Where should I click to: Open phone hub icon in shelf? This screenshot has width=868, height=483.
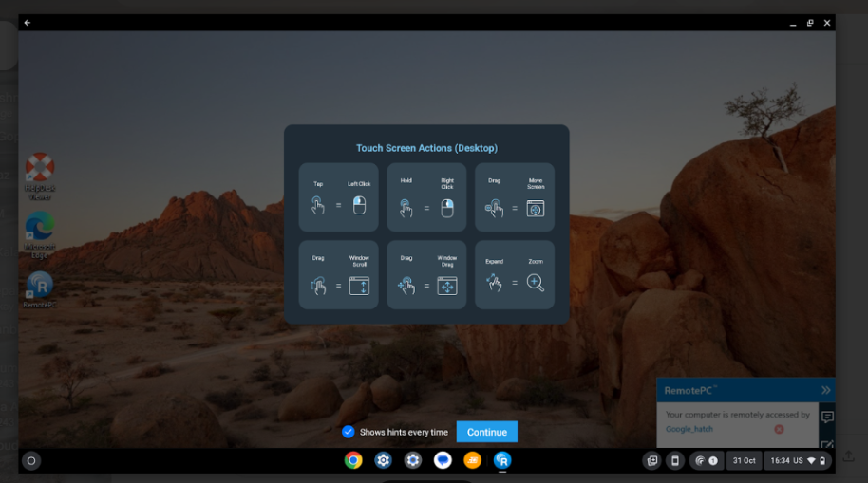click(675, 460)
